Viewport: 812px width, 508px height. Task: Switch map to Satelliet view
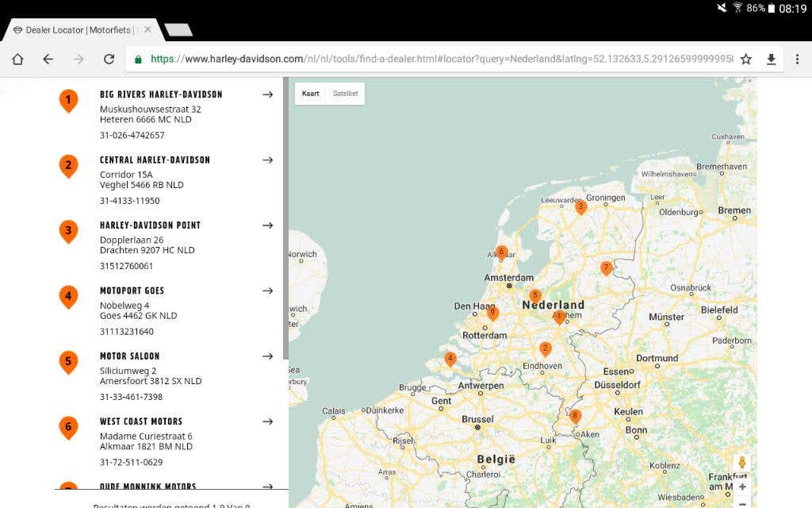346,94
